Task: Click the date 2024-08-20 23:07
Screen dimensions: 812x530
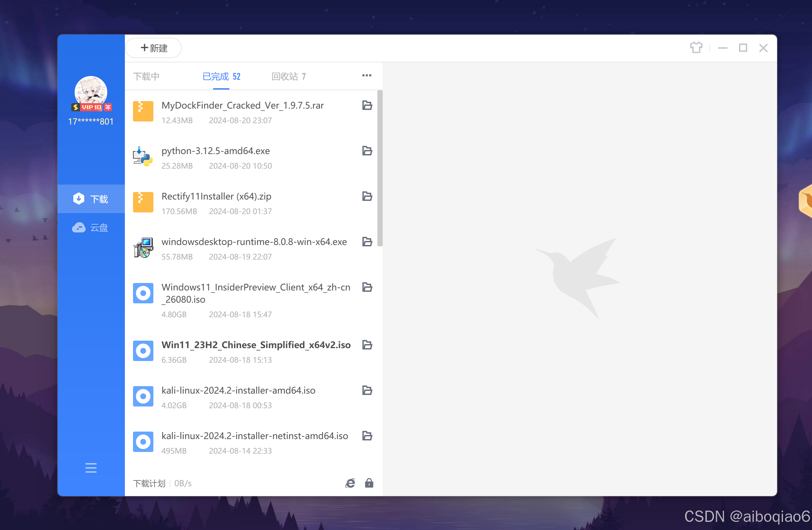Action: pos(240,120)
